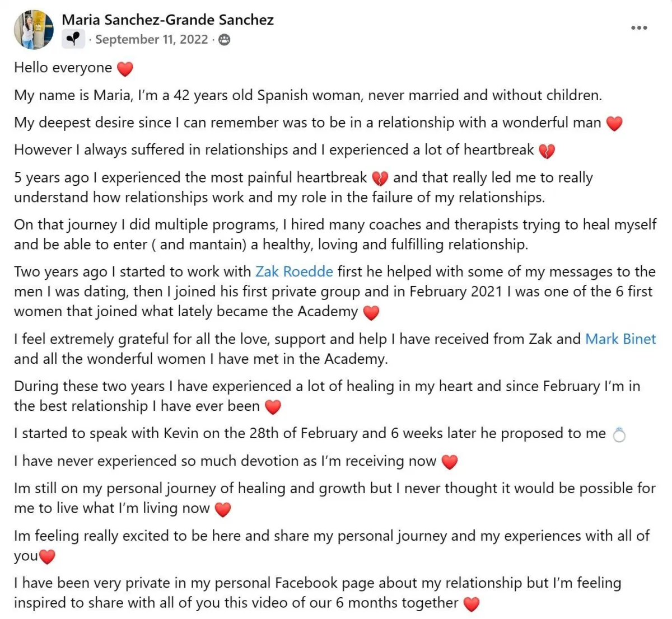Click the heart after '6 months together'

click(x=472, y=604)
